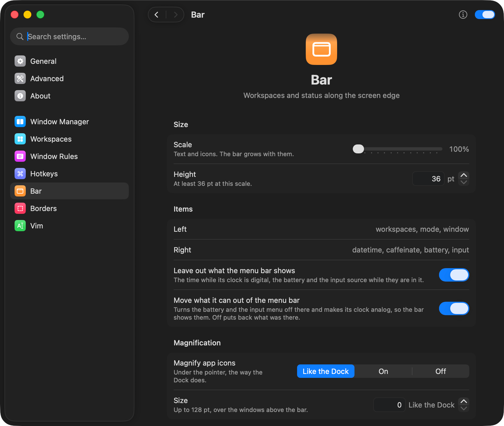Click the green Vim icon
Screen dimensions: 504x426
point(20,226)
